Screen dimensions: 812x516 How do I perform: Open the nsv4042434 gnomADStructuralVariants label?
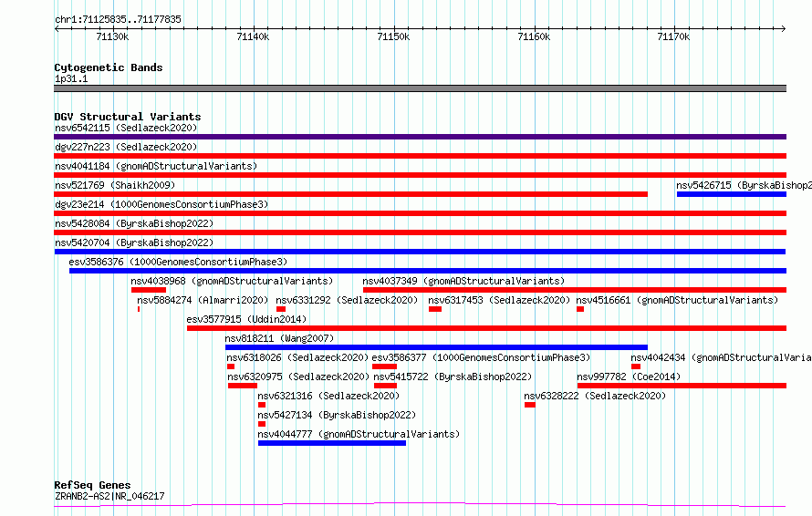(x=721, y=357)
